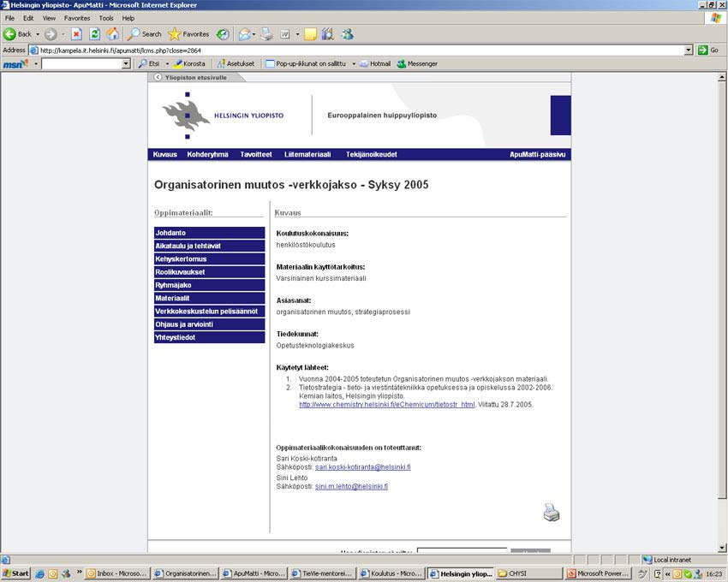Viewport: 728px width, 582px height.
Task: Open the Roolikuvaukset sidebar item
Action: pyautogui.click(x=209, y=272)
